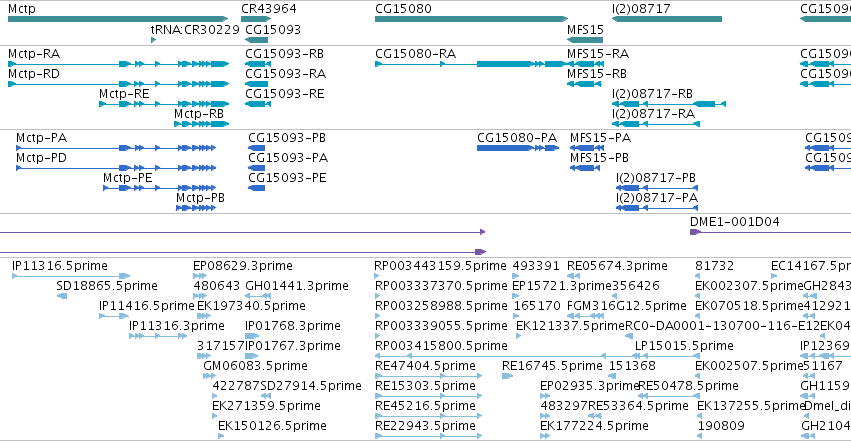Viewport: 851px width, 441px height.
Task: Click EST IP01768.3prime label
Action: pos(293,326)
